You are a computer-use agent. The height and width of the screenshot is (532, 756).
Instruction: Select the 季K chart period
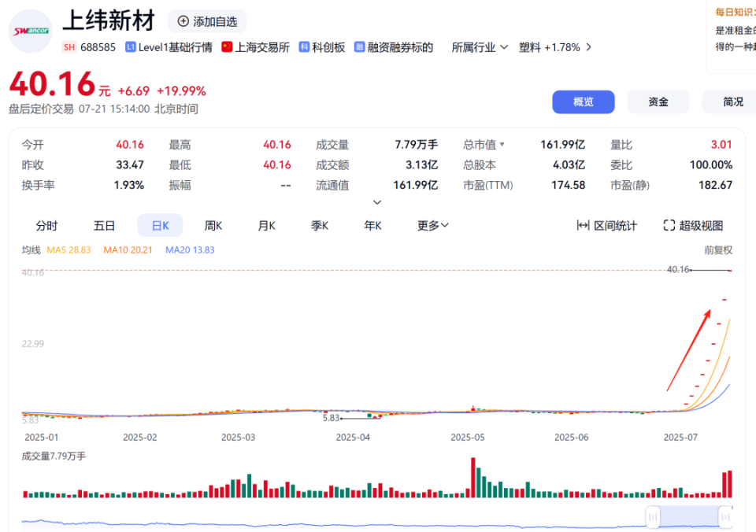320,226
